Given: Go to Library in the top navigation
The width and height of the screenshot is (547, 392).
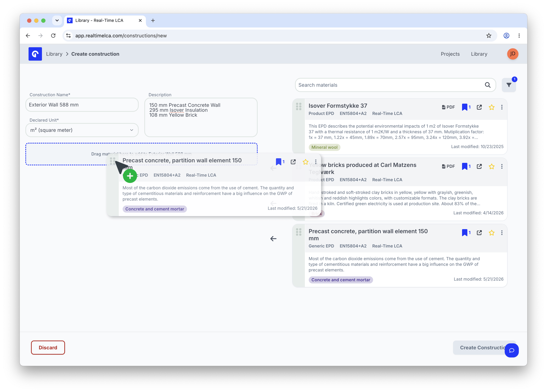Looking at the screenshot, I should coord(479,54).
